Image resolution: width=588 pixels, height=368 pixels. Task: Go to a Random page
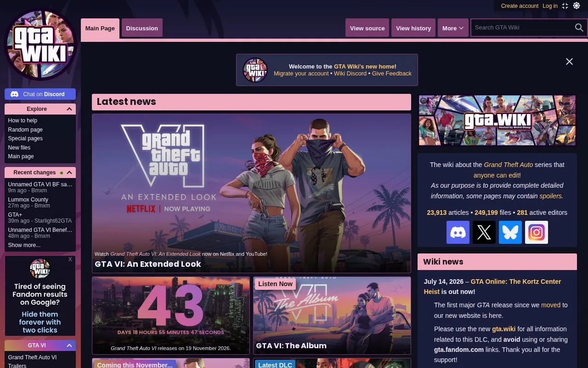point(25,130)
